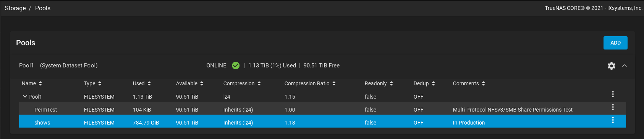The width and height of the screenshot is (644, 139).
Task: Open three-dot menu for PermTest dataset
Action: [x=613, y=107]
